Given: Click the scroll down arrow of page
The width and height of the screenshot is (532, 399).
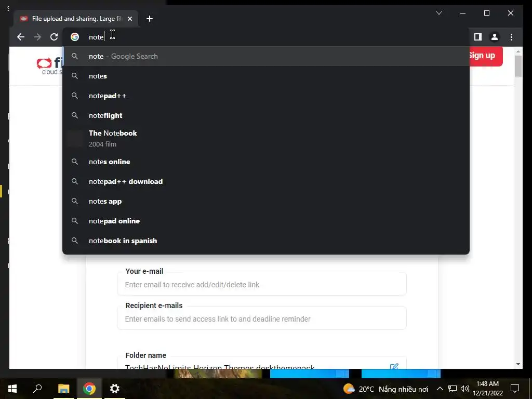Looking at the screenshot, I should click(518, 364).
